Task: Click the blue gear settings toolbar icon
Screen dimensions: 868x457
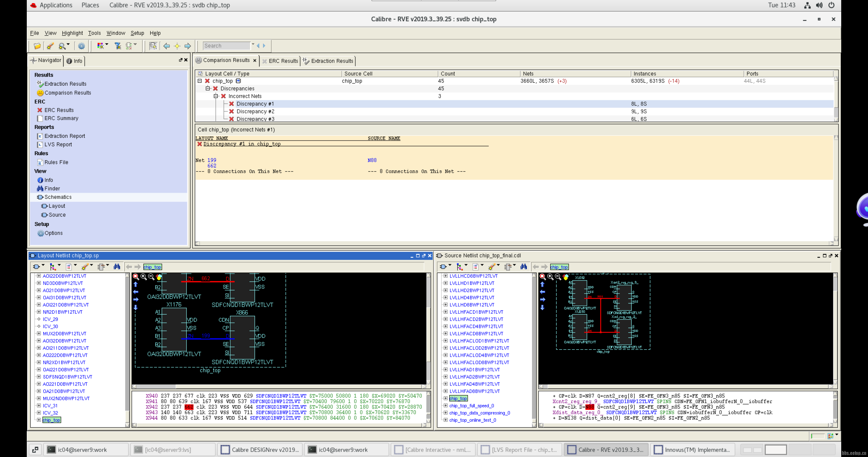Action: point(81,46)
